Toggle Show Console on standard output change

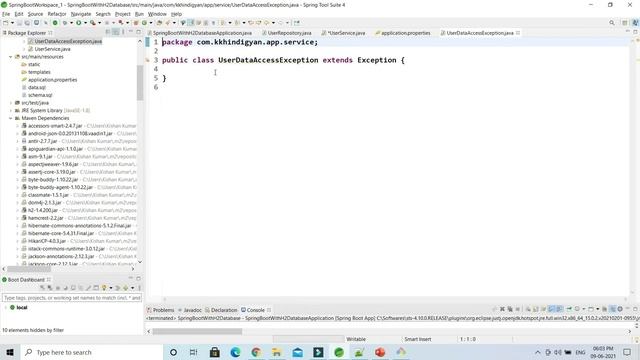point(551,309)
